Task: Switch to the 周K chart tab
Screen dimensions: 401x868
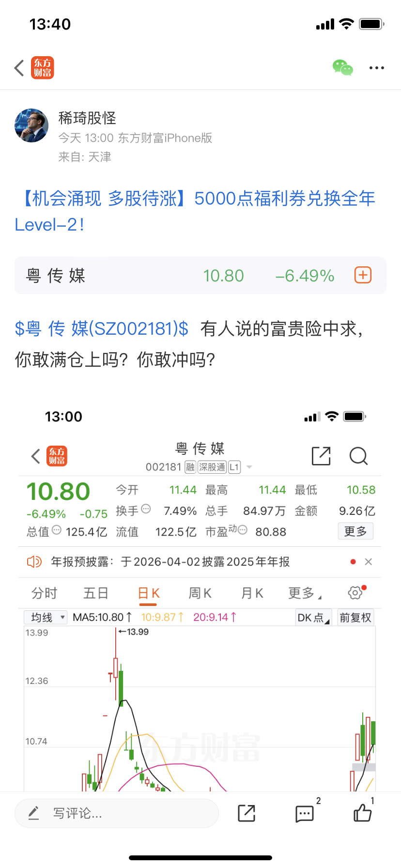Action: (x=200, y=593)
